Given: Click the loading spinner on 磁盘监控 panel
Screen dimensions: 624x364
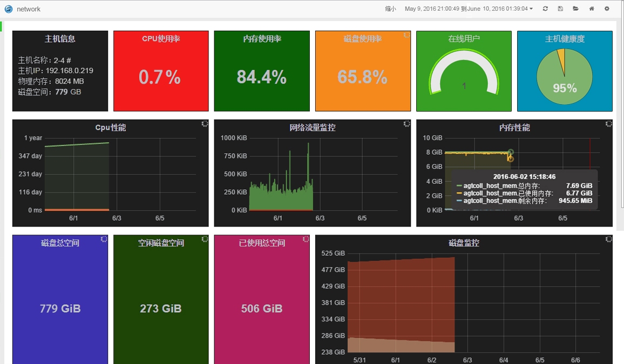Looking at the screenshot, I should [609, 239].
